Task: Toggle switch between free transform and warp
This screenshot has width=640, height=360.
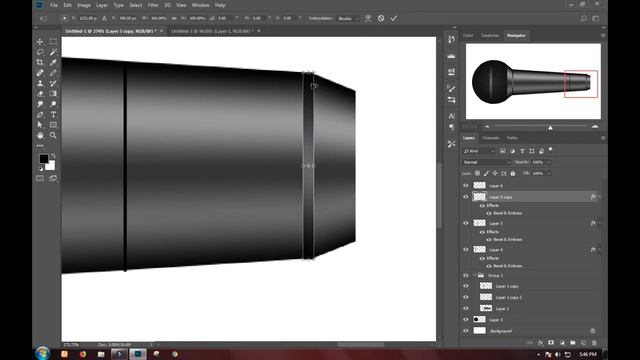Action: pyautogui.click(x=368, y=18)
